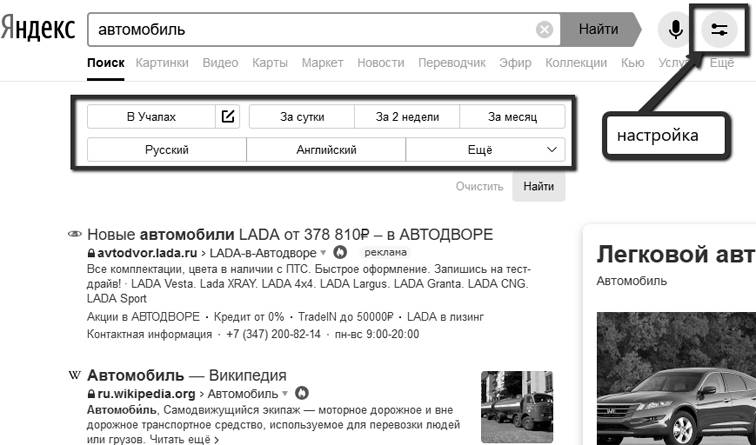This screenshot has width=756, height=445.
Task: Expand the Ещё language dropdown
Action: (485, 150)
